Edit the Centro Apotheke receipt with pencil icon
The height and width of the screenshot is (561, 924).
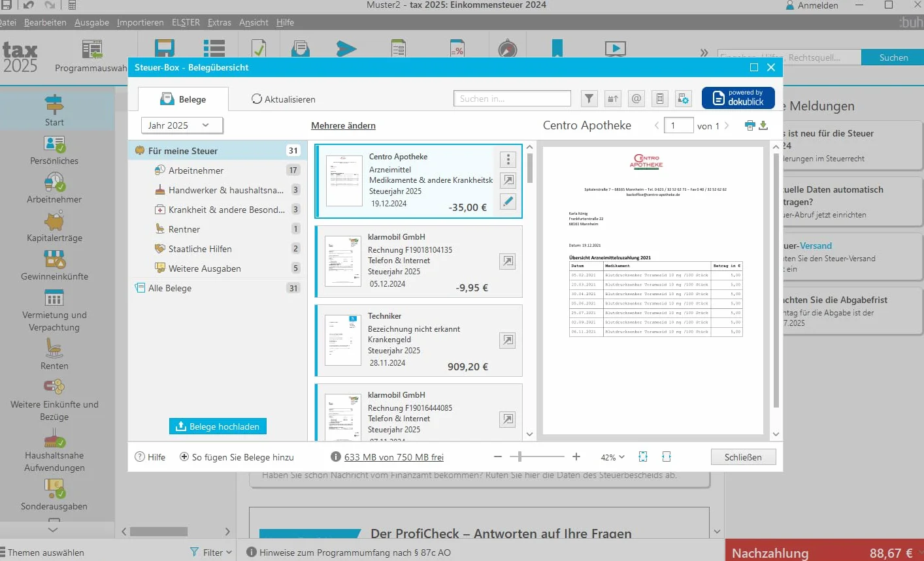pos(508,201)
